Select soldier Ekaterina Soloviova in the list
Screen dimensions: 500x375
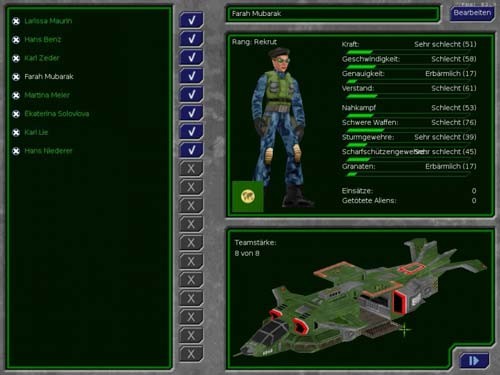pos(57,114)
